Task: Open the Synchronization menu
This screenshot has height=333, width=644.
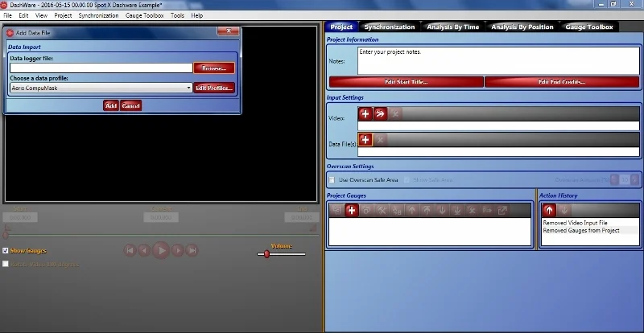Action: (98, 15)
